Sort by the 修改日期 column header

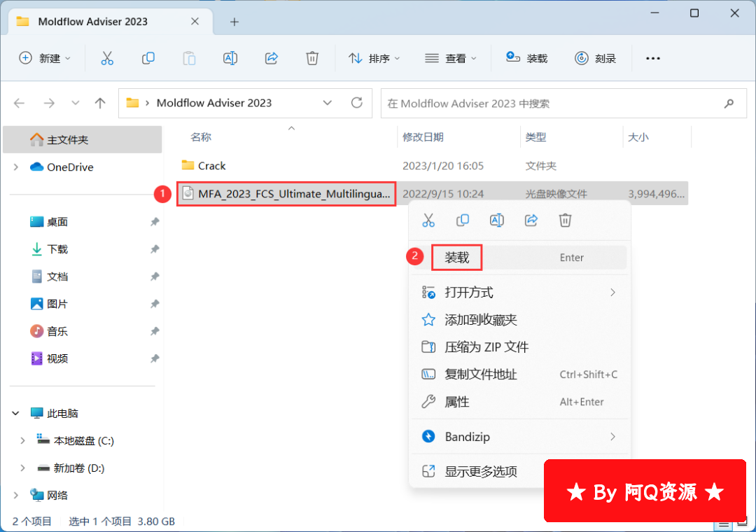point(423,137)
